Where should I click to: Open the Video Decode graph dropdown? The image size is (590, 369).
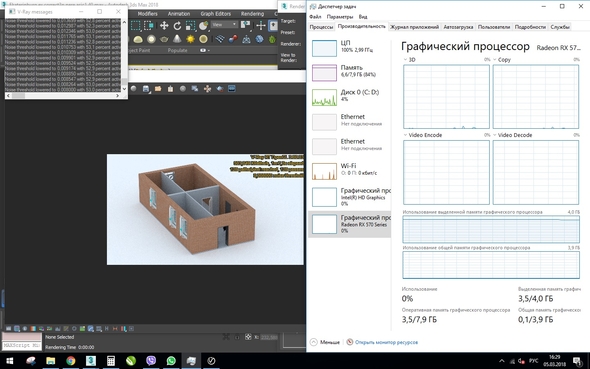click(x=495, y=135)
